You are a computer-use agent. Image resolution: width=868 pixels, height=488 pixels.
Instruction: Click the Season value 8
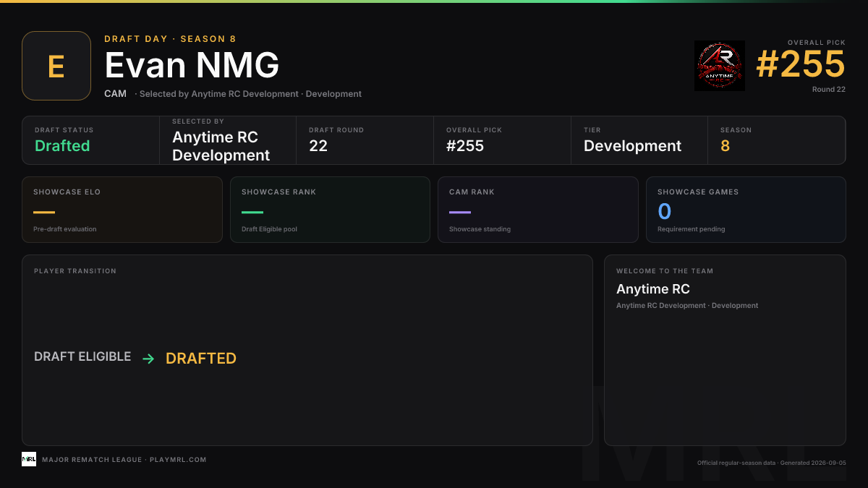tap(725, 146)
